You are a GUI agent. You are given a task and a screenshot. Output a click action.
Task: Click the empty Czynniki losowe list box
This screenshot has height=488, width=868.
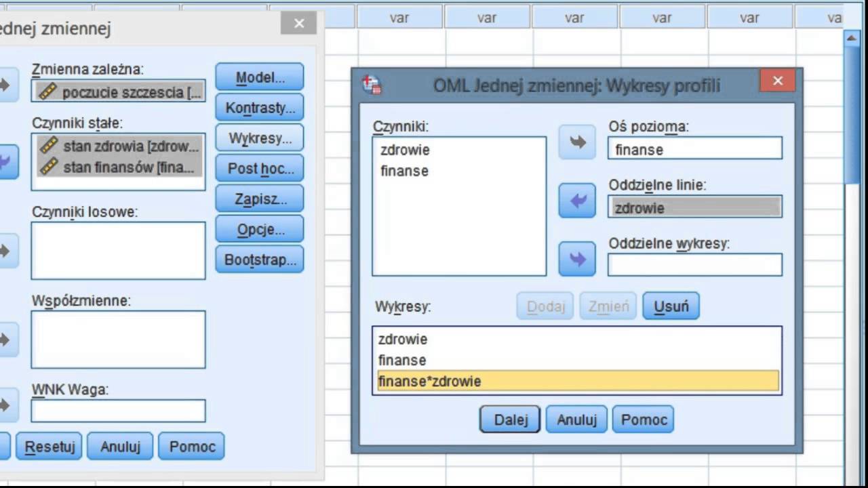118,250
